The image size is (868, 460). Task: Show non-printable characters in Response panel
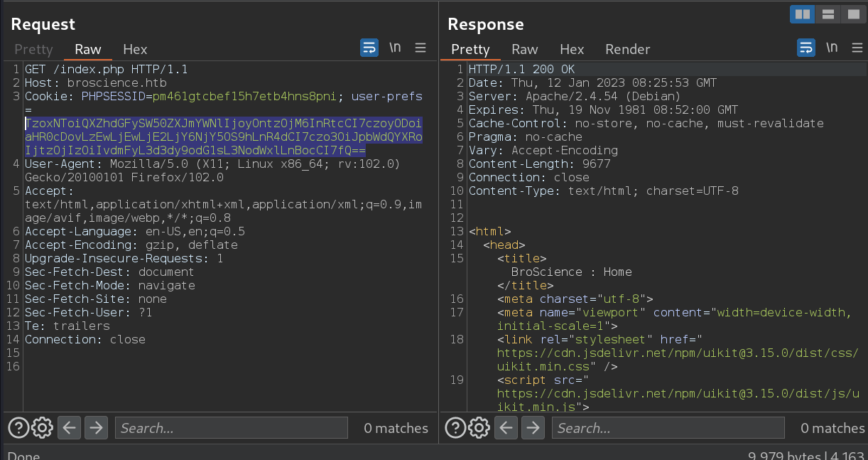pyautogui.click(x=832, y=48)
